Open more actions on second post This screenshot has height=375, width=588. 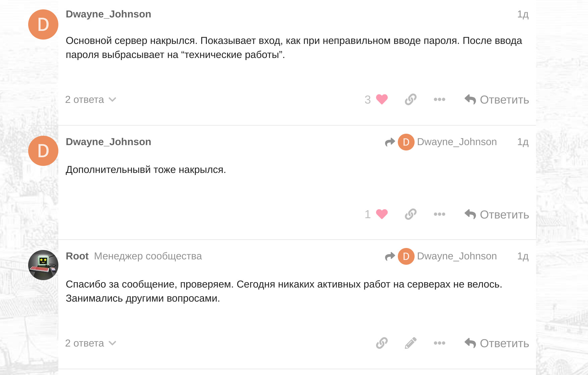[439, 214]
